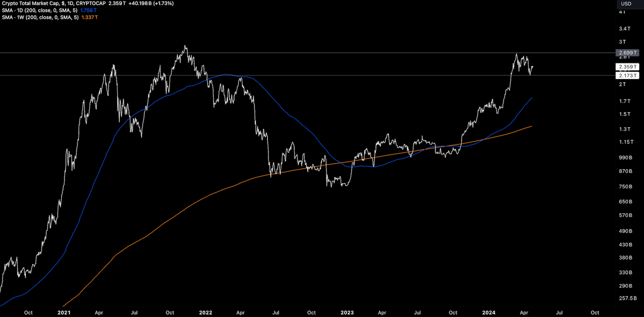Click the 2023 label on time axis
This screenshot has width=644, height=317.
347,312
